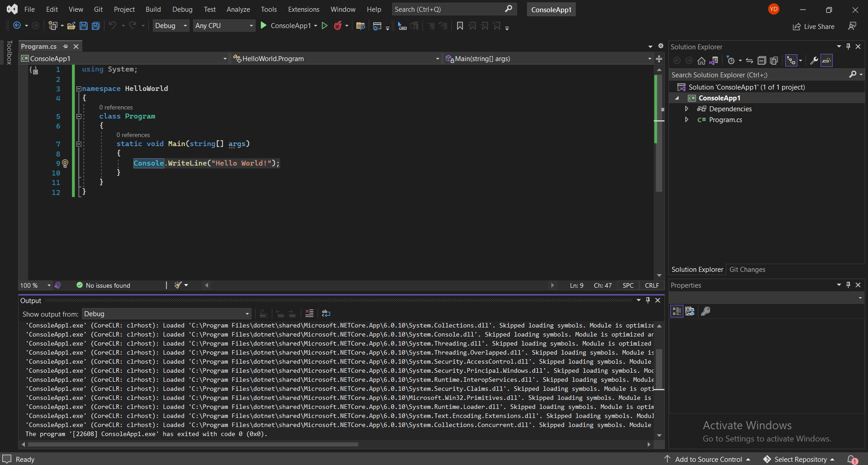Click the Navigate Backward arrow in toolbar
The width and height of the screenshot is (868, 465).
(17, 26)
